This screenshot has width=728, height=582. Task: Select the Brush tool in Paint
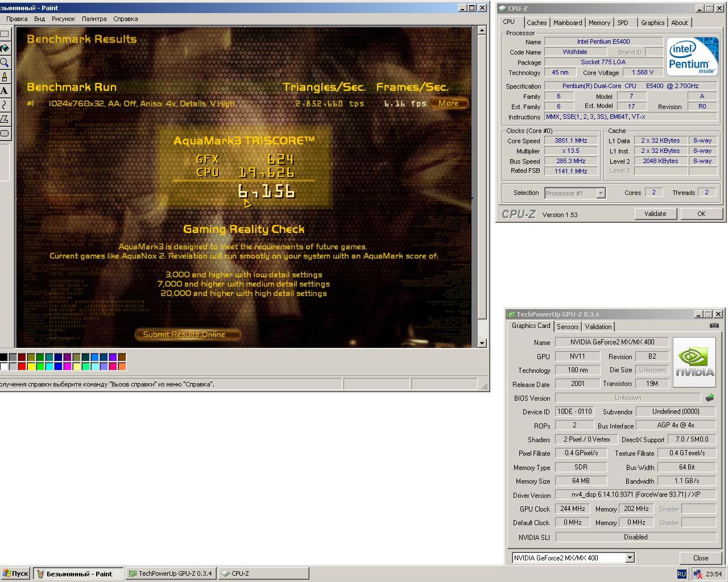coord(4,77)
